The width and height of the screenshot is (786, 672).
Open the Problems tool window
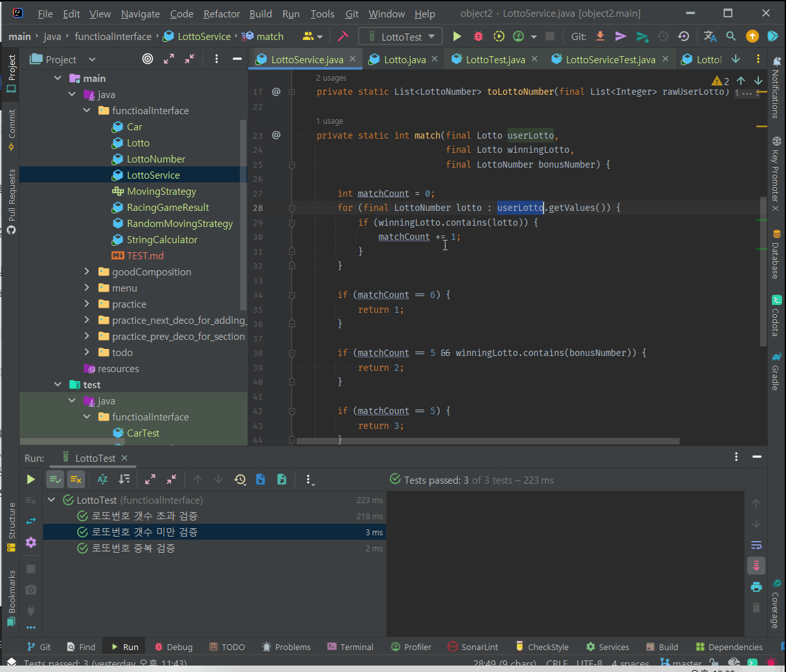point(286,647)
